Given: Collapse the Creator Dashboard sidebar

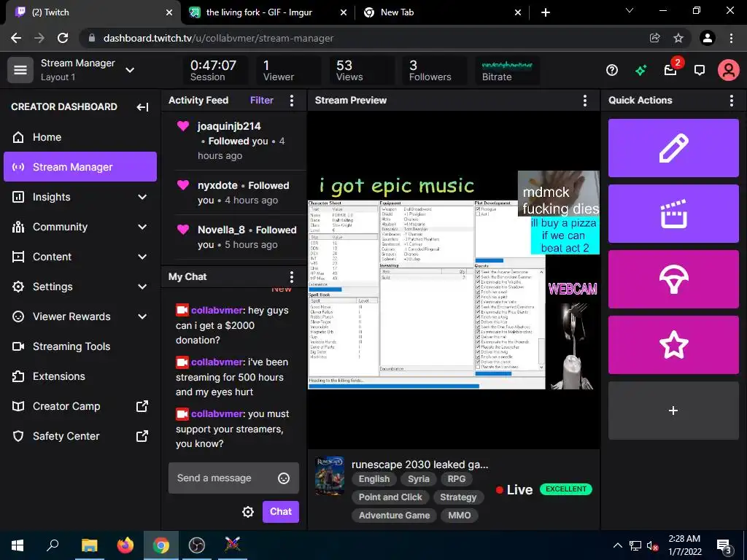Looking at the screenshot, I should pos(142,107).
